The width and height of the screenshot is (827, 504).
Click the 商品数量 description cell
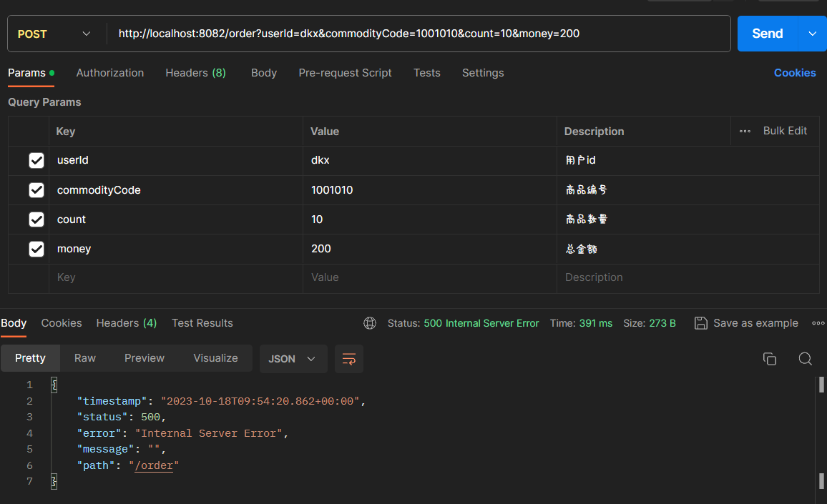(687, 219)
